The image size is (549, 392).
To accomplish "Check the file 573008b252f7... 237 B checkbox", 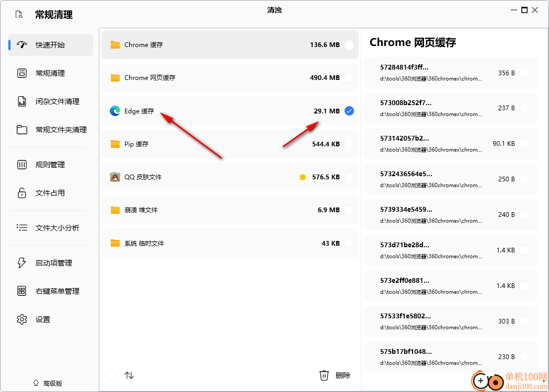I will 524,108.
